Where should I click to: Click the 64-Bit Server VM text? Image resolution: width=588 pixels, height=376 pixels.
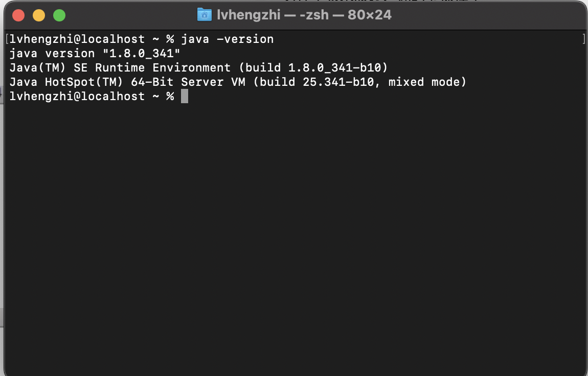pyautogui.click(x=188, y=82)
